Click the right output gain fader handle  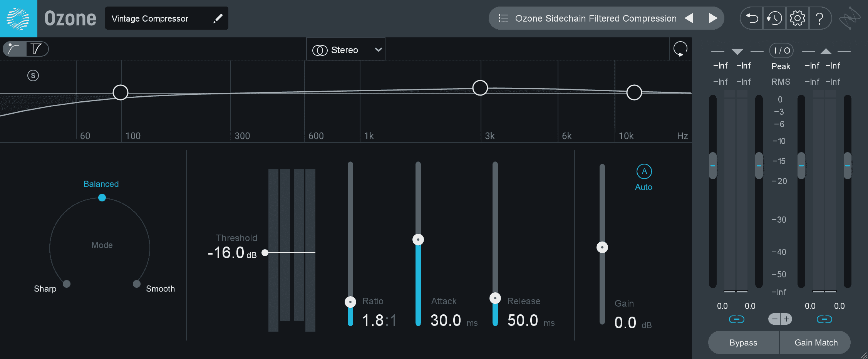pos(848,166)
